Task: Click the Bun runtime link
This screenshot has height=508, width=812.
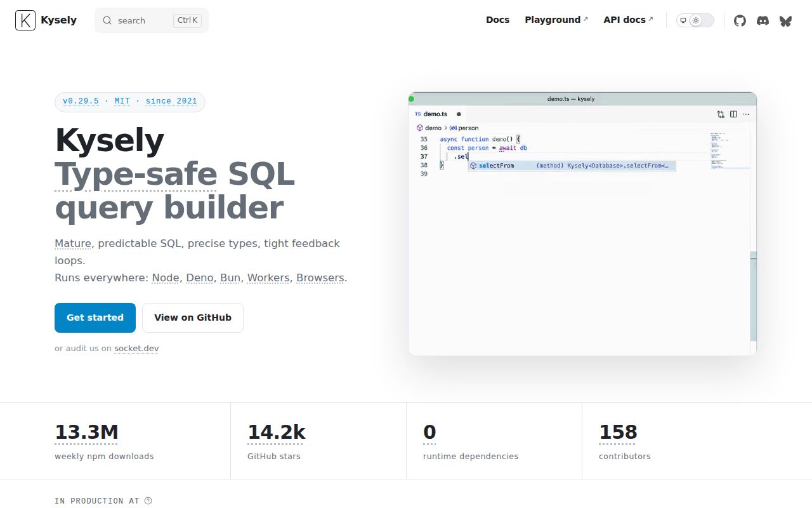Action: 231,277
